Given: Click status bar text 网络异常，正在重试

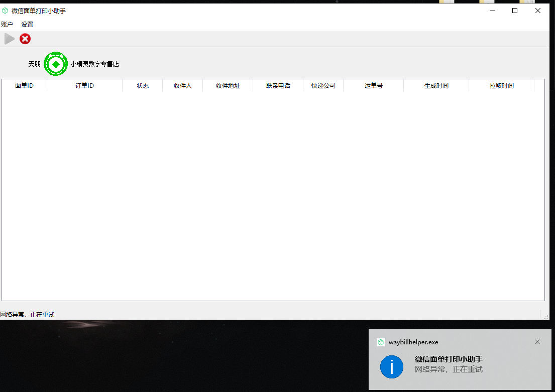Looking at the screenshot, I should (x=27, y=315).
